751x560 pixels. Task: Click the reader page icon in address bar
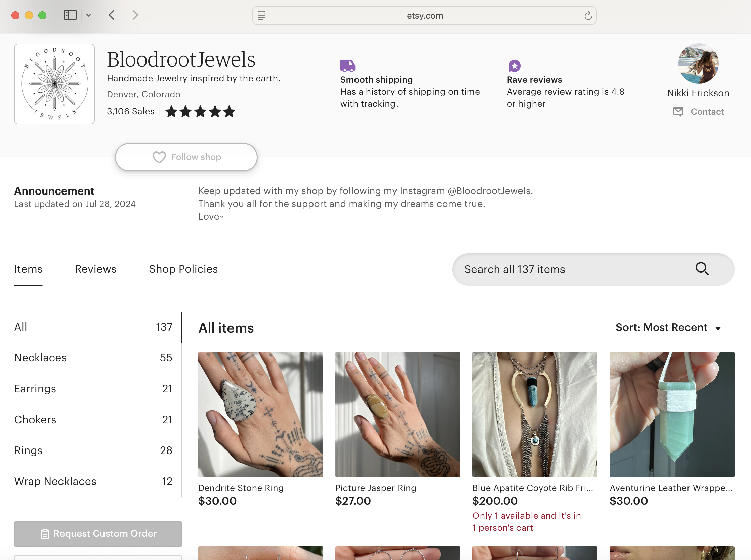click(261, 15)
